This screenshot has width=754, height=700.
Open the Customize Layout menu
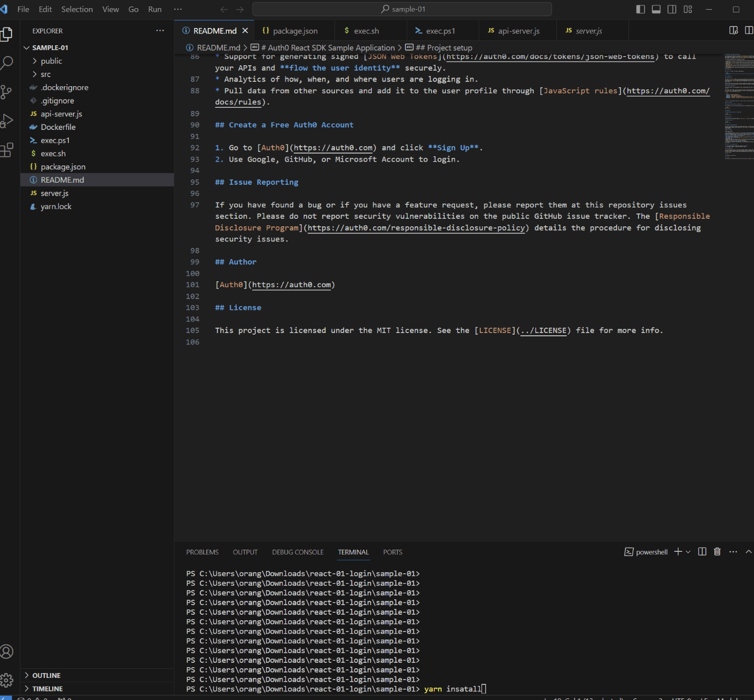(x=688, y=9)
